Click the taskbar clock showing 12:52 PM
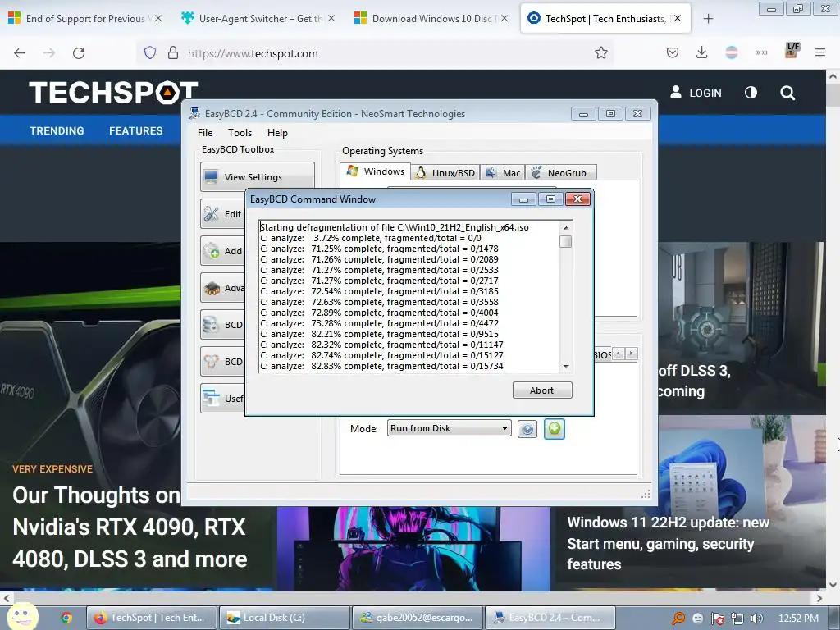Image resolution: width=840 pixels, height=630 pixels. click(x=798, y=619)
